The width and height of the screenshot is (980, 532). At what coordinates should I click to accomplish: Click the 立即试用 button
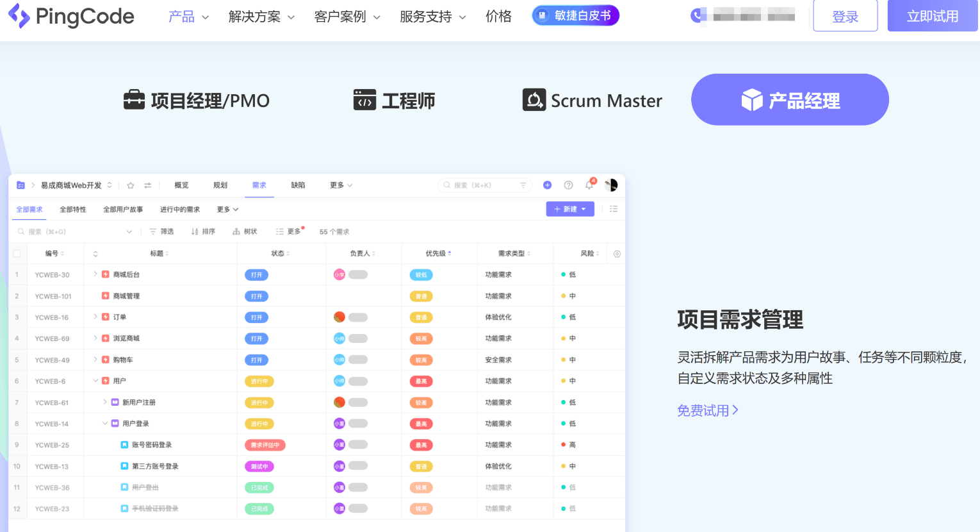(933, 16)
